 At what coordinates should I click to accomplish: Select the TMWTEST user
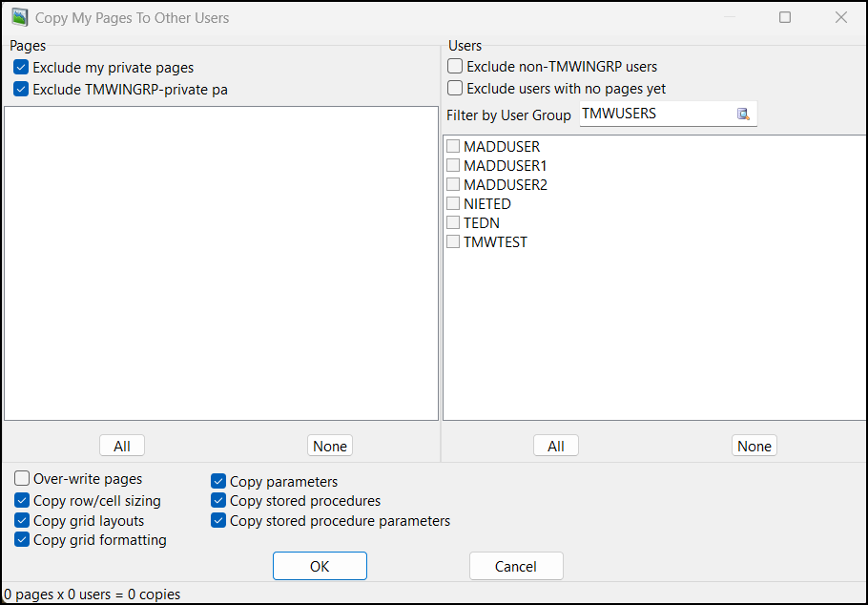(x=453, y=241)
